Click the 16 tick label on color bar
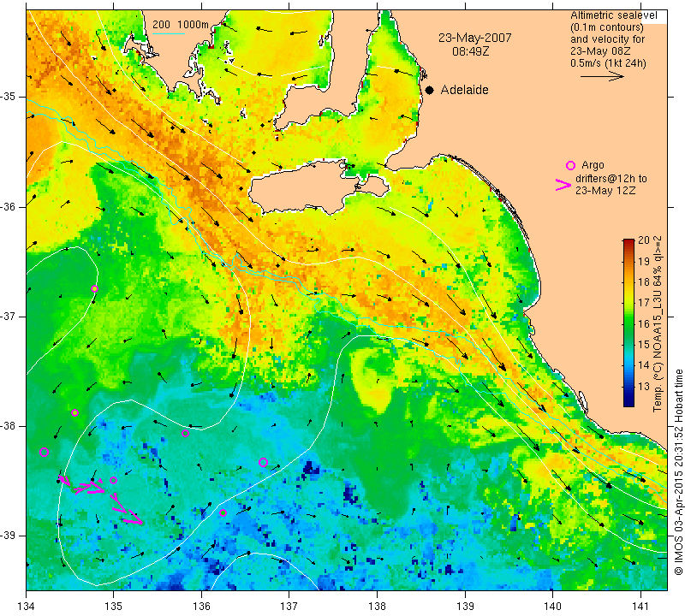The width and height of the screenshot is (685, 616). click(x=644, y=324)
